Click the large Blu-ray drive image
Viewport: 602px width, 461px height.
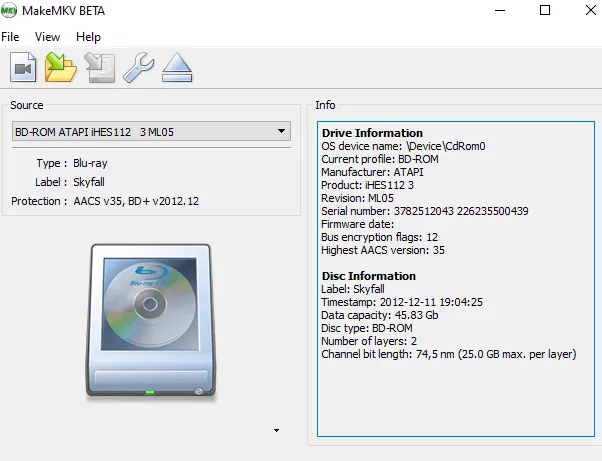click(x=150, y=321)
